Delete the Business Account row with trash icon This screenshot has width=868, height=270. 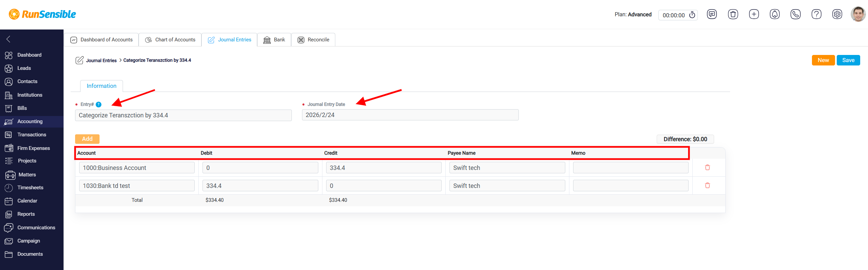click(707, 168)
